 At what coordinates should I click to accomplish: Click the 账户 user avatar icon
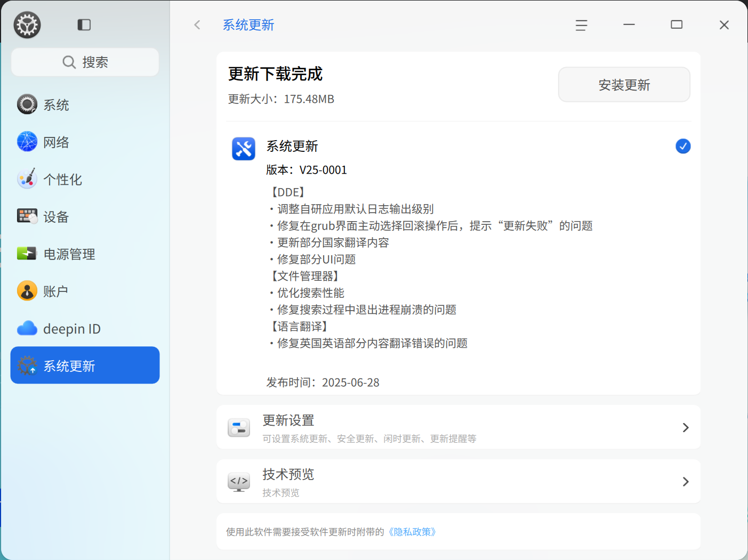click(x=27, y=291)
